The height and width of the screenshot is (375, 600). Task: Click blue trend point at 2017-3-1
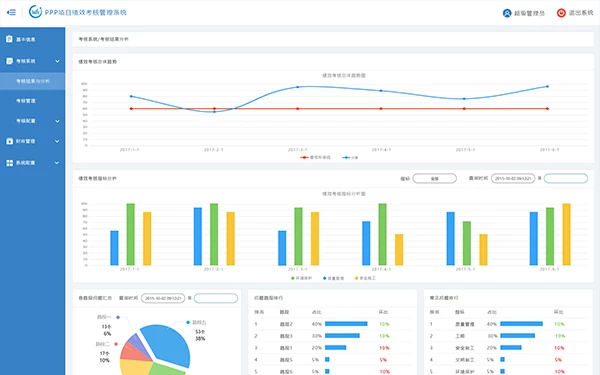pyautogui.click(x=298, y=87)
